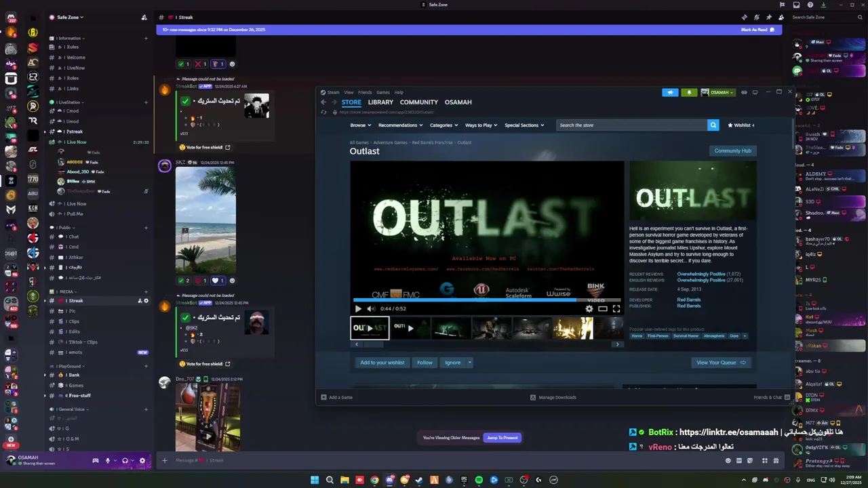The image size is (868, 488).
Task: Click Steam store search magnifier button
Action: click(713, 125)
